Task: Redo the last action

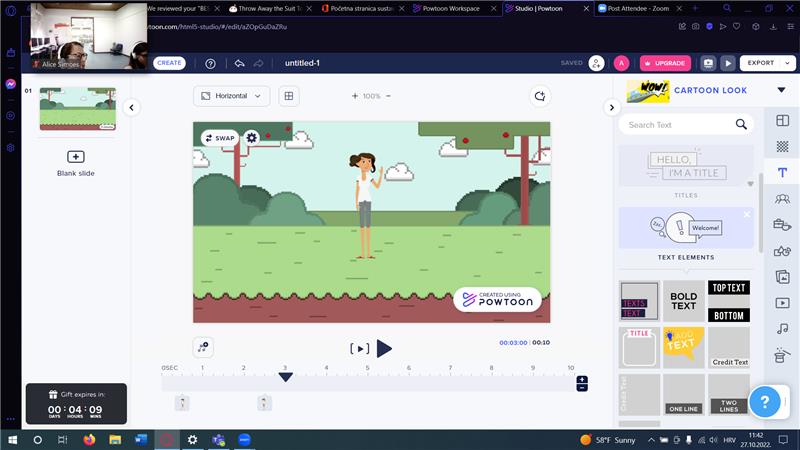Action: point(259,63)
